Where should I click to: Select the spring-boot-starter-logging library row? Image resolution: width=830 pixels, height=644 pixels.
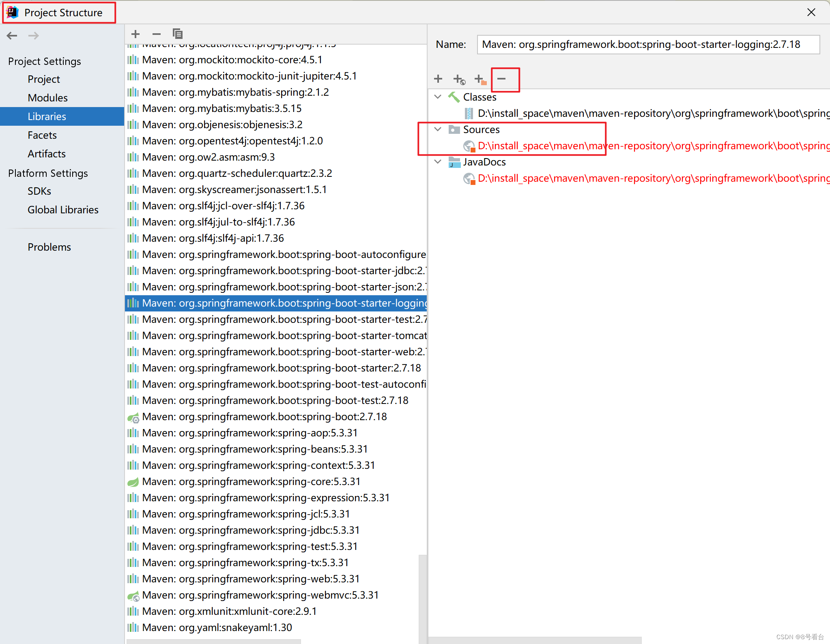tap(276, 303)
